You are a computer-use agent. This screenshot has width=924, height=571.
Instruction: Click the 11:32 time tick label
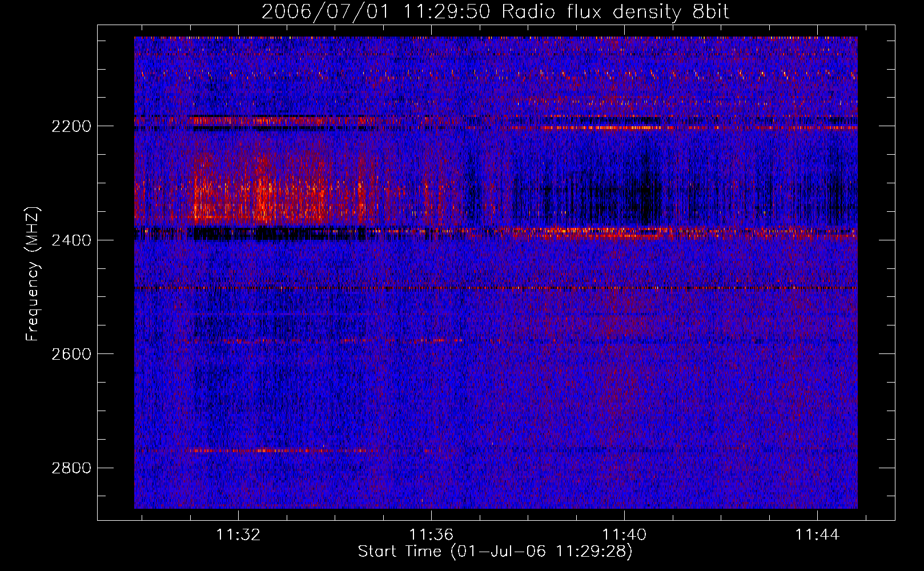point(238,534)
